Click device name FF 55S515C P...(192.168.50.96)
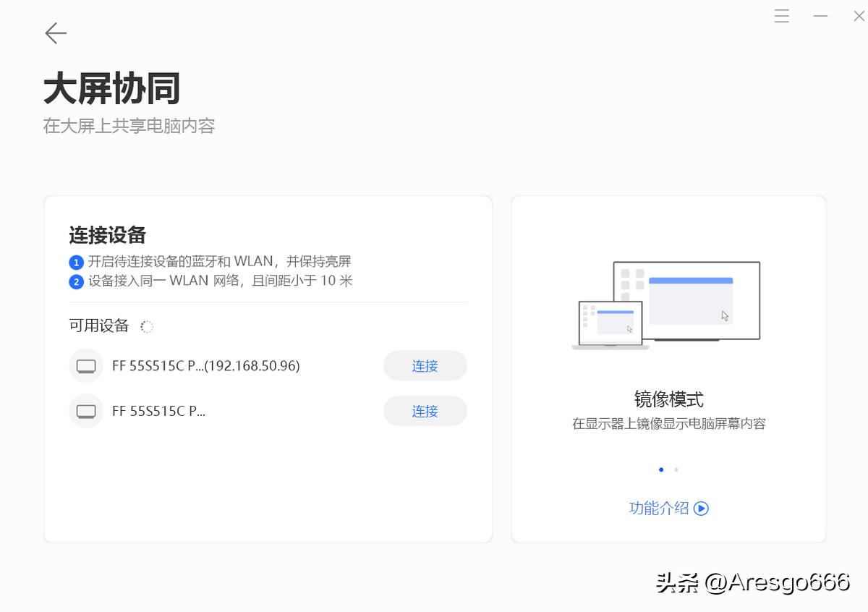Viewport: 868px width, 612px height. pos(205,366)
